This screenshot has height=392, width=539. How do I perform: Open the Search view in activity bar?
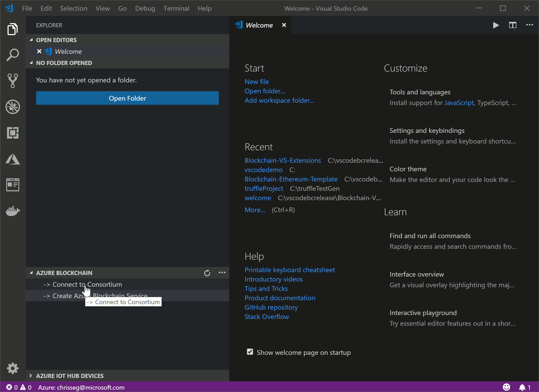tap(12, 55)
